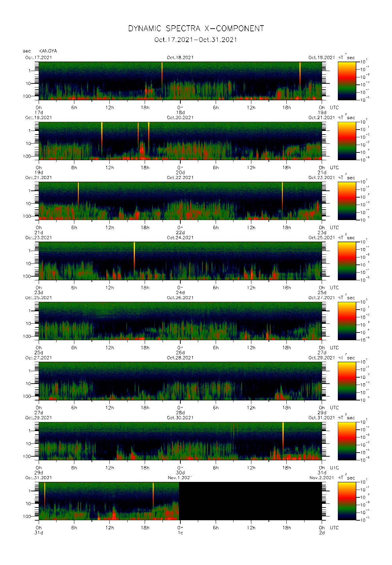The image size is (392, 565).
Task: Click the Oct.28.2021 date label
Action: pyautogui.click(x=180, y=358)
